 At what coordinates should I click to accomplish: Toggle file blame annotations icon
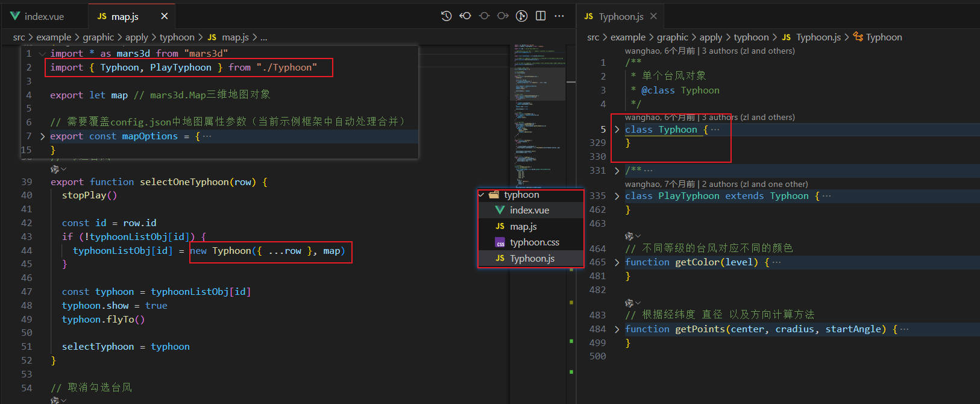coord(522,16)
